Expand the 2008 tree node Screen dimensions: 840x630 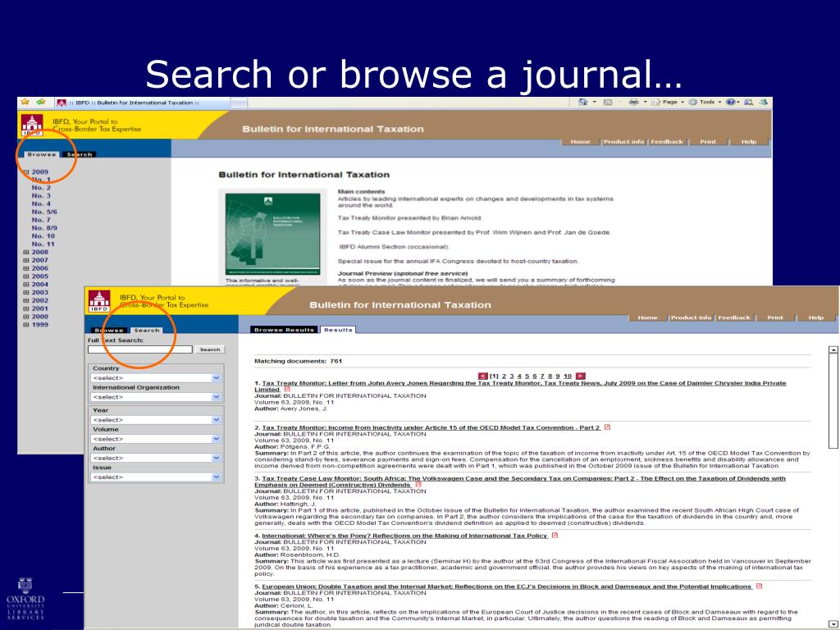click(x=25, y=253)
